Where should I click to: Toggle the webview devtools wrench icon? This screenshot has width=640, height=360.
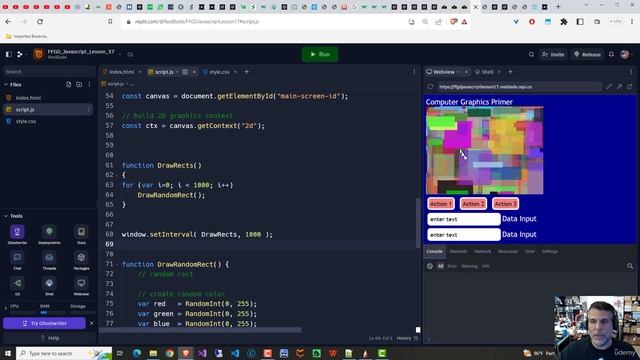coord(619,87)
